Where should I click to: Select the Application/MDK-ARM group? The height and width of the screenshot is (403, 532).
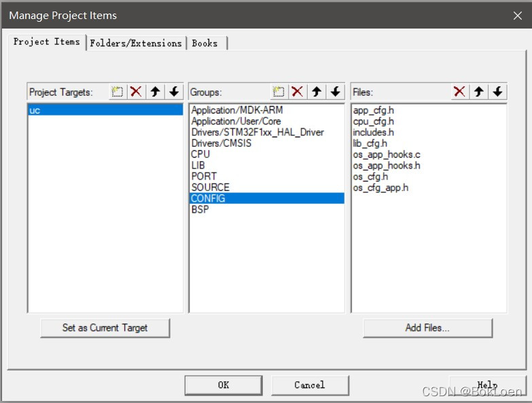coord(266,110)
